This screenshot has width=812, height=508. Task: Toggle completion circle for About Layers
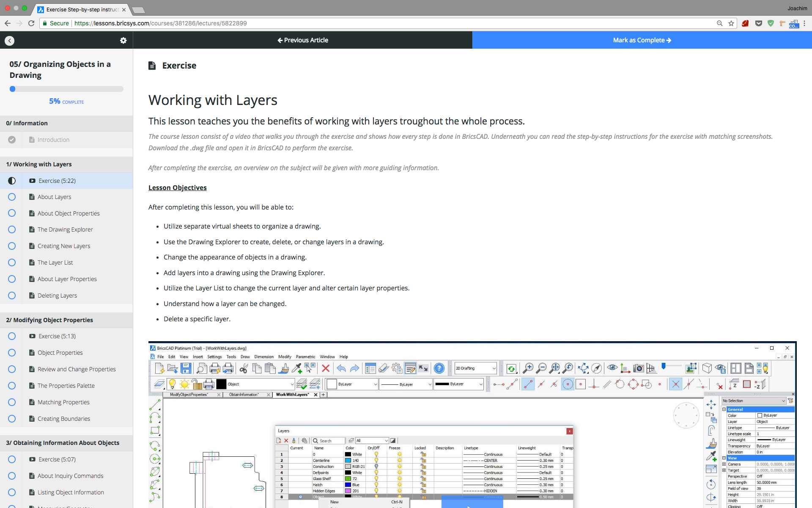[x=12, y=197]
